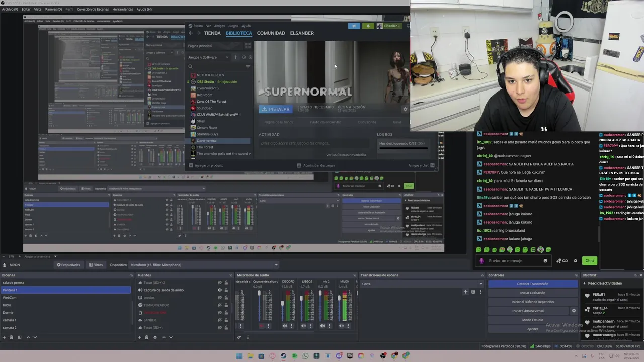Unlock the Captura de salida de audio source
The width and height of the screenshot is (644, 362).
[x=226, y=290]
